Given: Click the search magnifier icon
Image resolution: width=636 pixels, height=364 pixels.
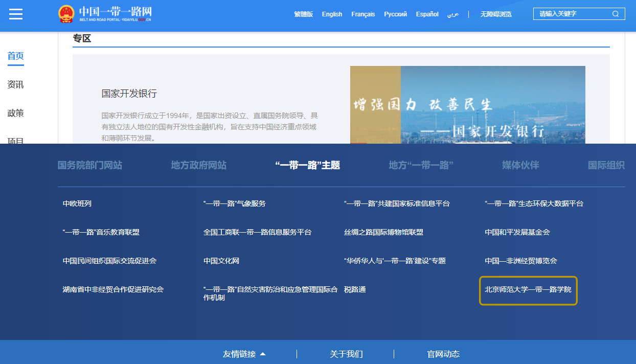Looking at the screenshot, I should (x=615, y=14).
